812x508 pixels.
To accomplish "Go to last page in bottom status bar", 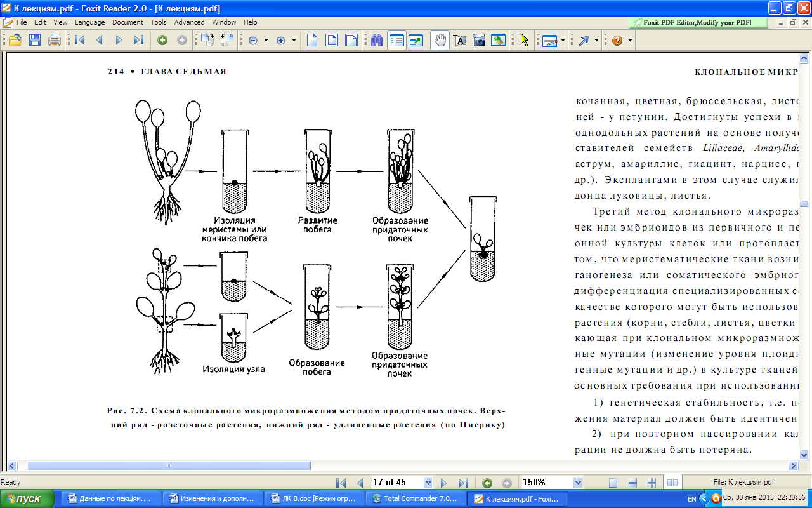I will pyautogui.click(x=462, y=483).
